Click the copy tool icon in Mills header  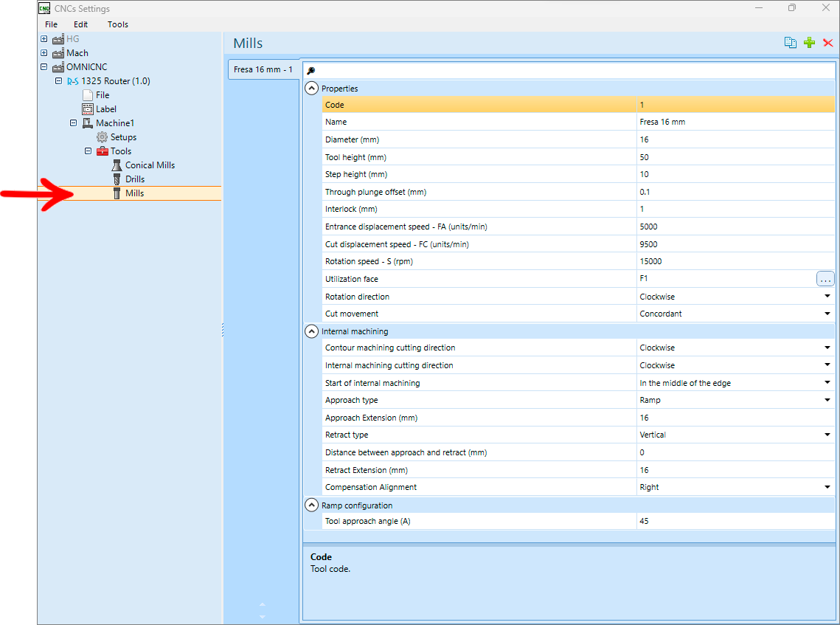[790, 43]
